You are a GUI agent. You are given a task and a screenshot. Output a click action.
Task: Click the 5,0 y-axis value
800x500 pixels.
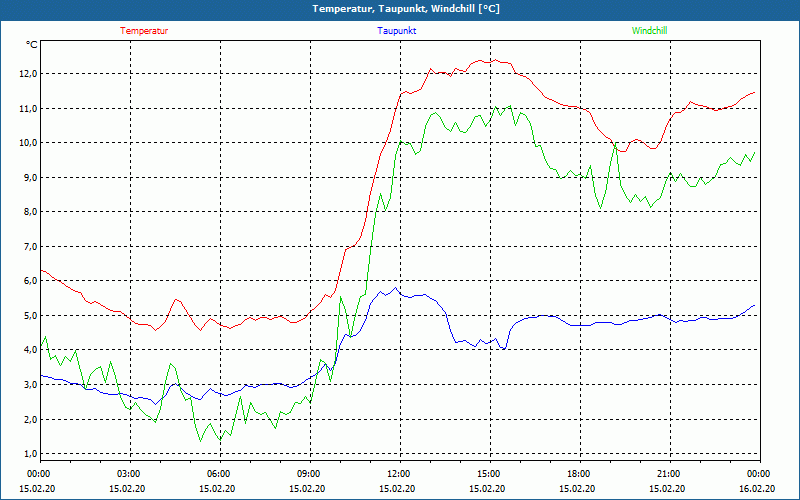coord(30,315)
